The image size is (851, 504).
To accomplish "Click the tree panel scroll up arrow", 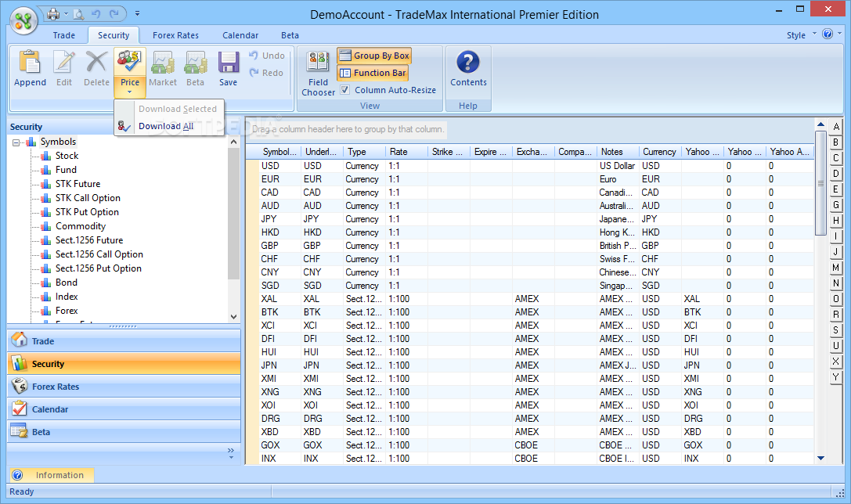I will 234,142.
